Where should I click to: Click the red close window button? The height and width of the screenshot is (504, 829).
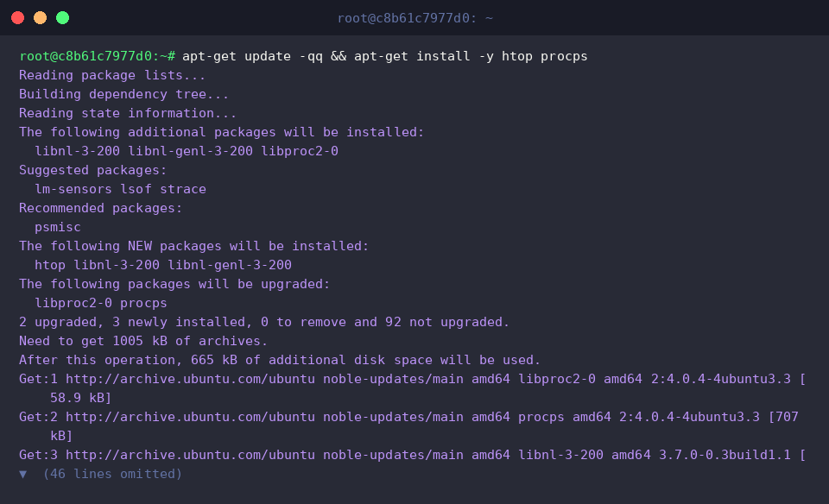[17, 18]
